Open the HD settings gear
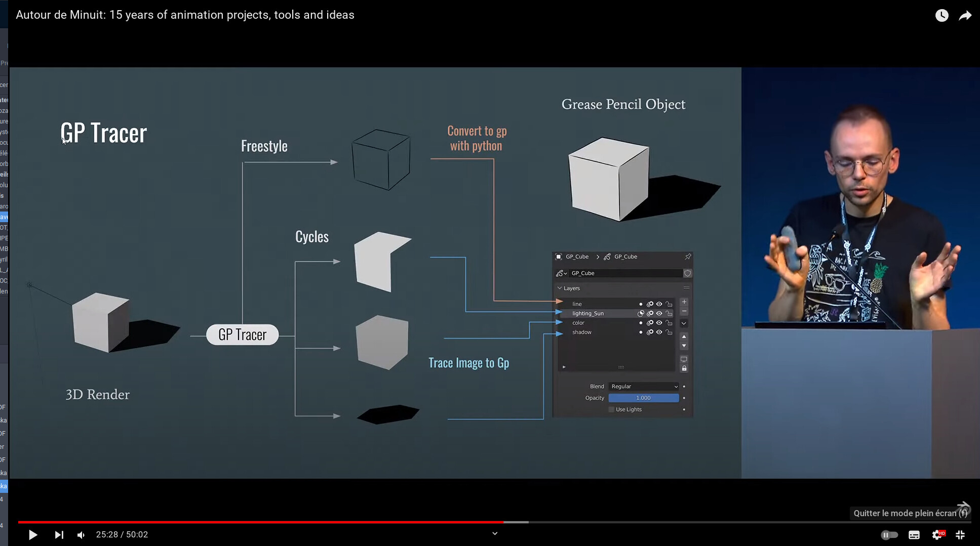The width and height of the screenshot is (980, 546). (938, 535)
